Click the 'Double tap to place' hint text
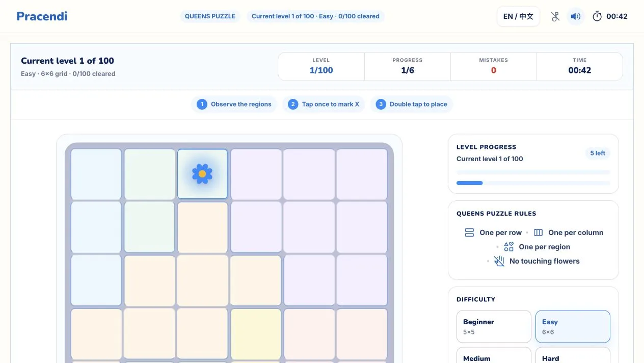 [418, 104]
